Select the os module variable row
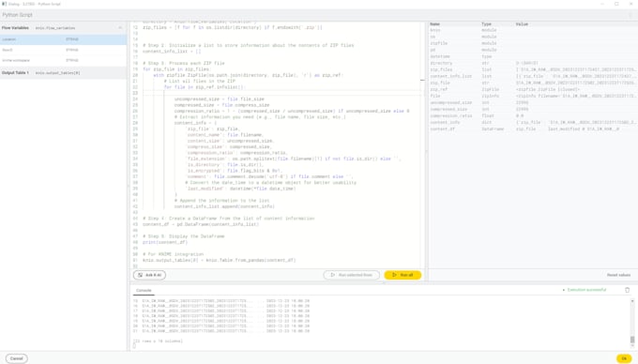Viewport: 638px width, 364px height. pos(533,37)
